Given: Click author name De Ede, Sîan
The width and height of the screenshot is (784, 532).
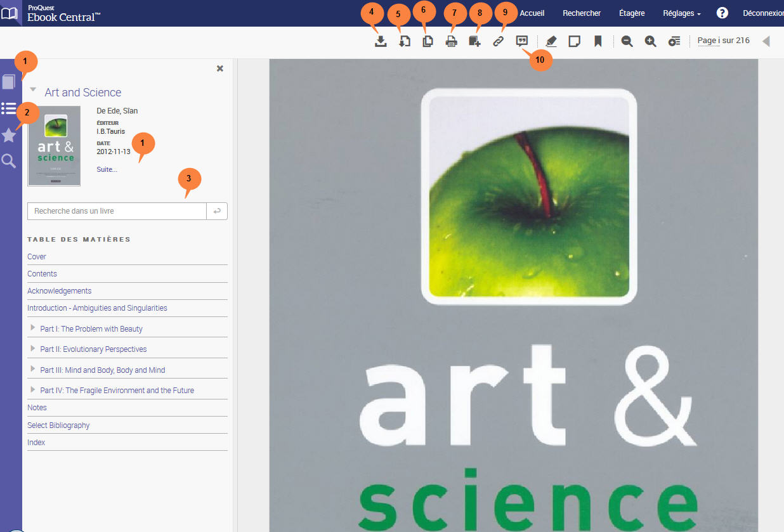Looking at the screenshot, I should 117,111.
